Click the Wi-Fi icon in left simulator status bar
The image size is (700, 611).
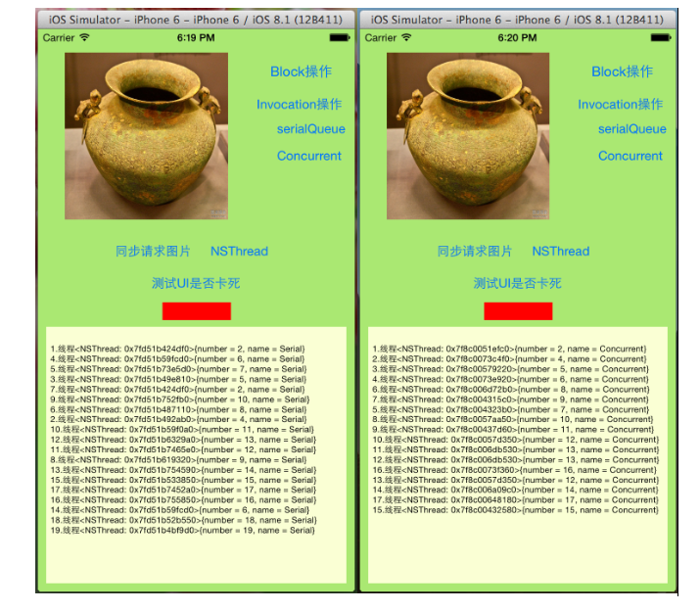[x=84, y=37]
